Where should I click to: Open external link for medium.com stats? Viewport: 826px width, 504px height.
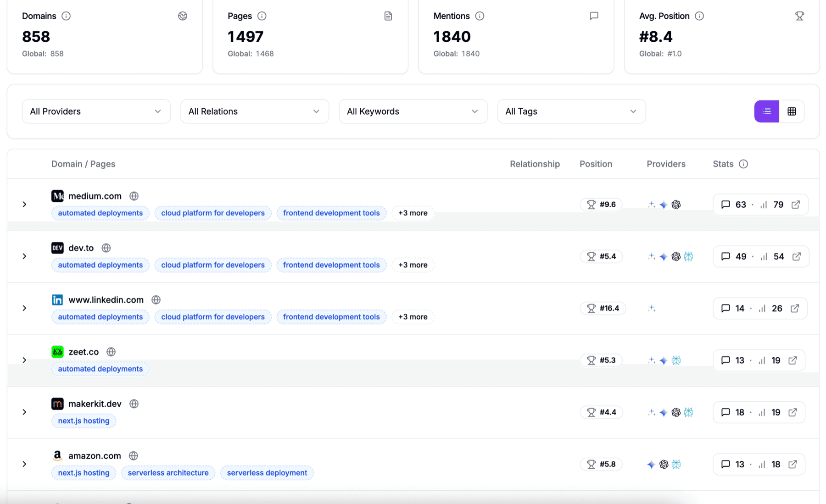click(796, 205)
